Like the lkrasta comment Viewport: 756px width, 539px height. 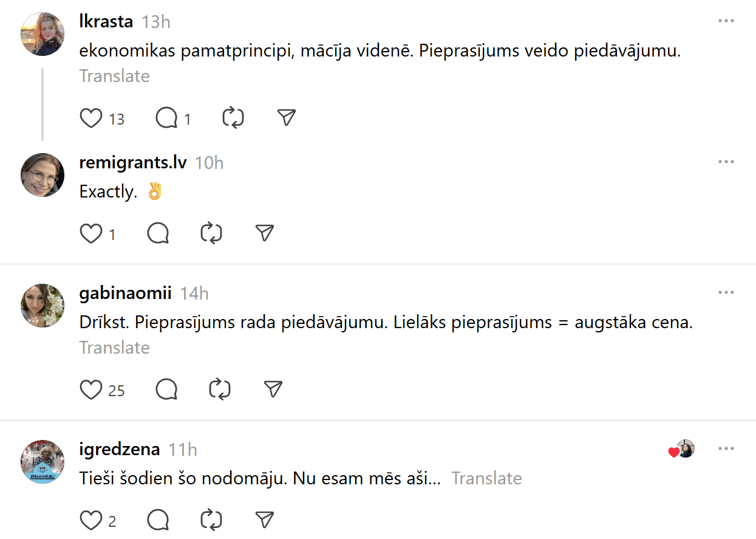point(91,118)
